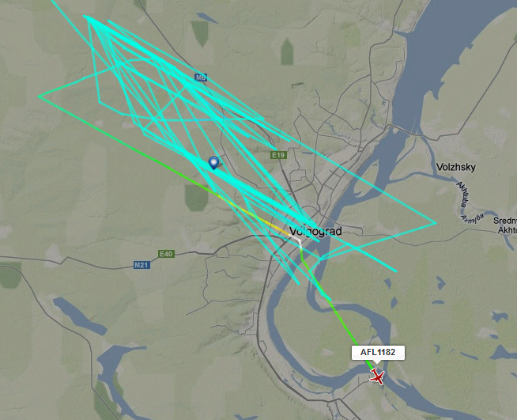Click the blue location pin marker
Image resolution: width=517 pixels, height=420 pixels.
213,163
